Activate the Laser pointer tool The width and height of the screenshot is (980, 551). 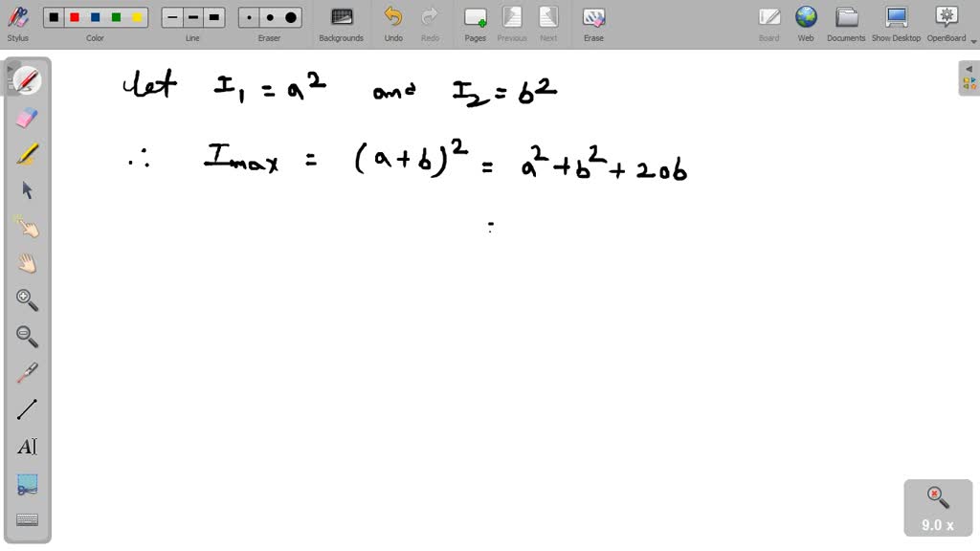[26, 373]
